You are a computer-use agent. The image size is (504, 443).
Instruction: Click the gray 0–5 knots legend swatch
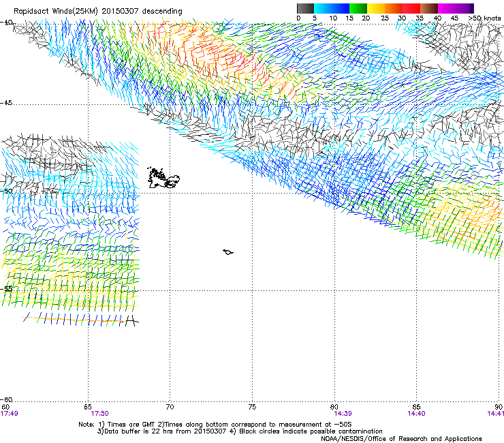coord(305,8)
